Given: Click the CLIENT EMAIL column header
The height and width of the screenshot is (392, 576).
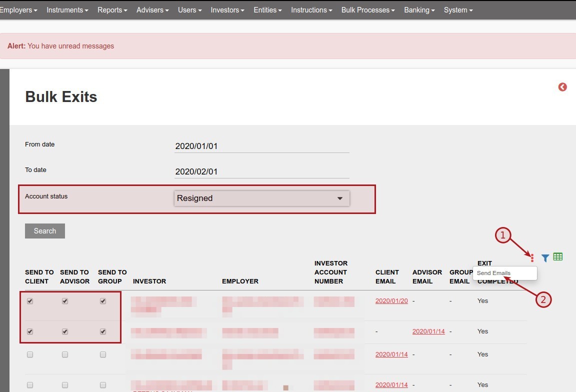Looking at the screenshot, I should click(x=387, y=276).
